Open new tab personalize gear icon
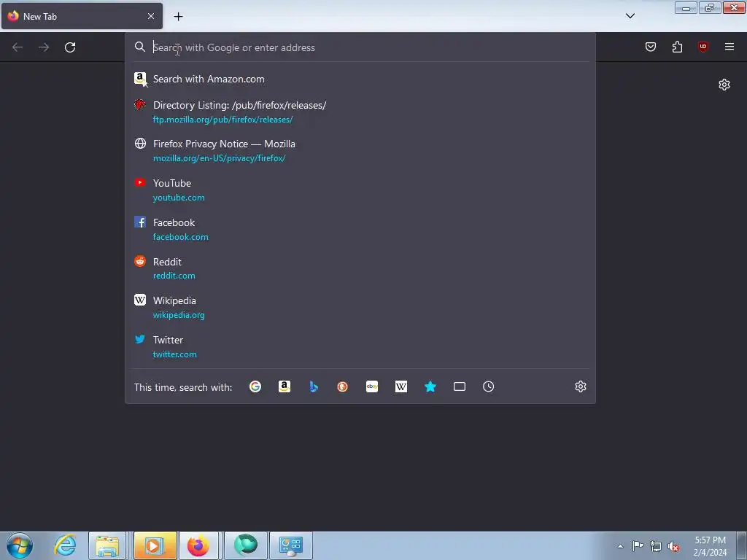 (x=724, y=85)
